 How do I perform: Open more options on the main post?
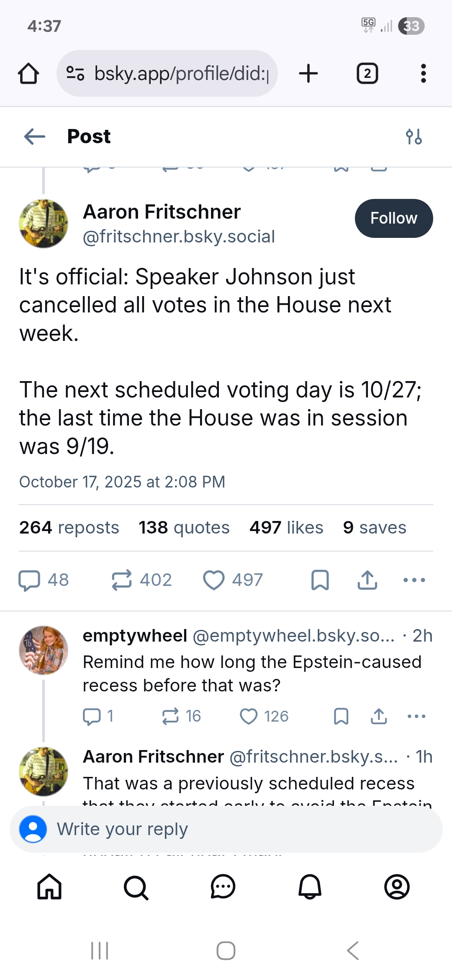pyautogui.click(x=414, y=580)
